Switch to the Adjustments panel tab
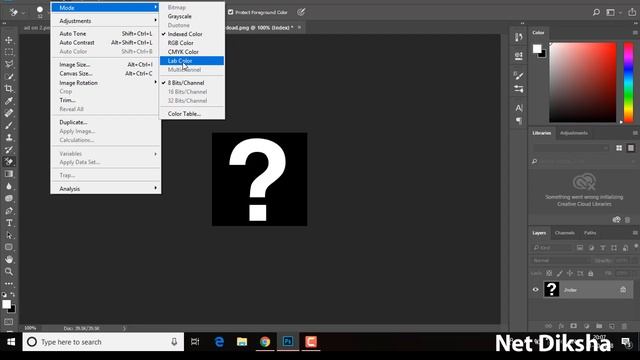The width and height of the screenshot is (640, 360). [x=574, y=133]
